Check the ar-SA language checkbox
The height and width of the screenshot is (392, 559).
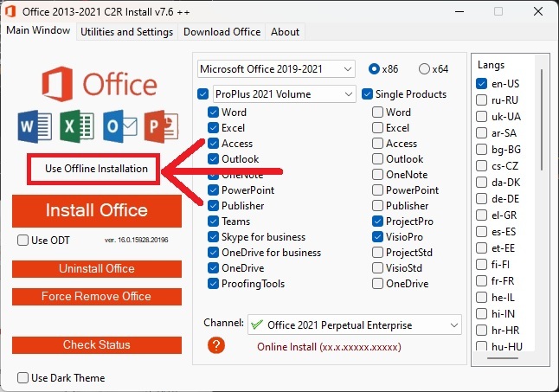(x=482, y=133)
